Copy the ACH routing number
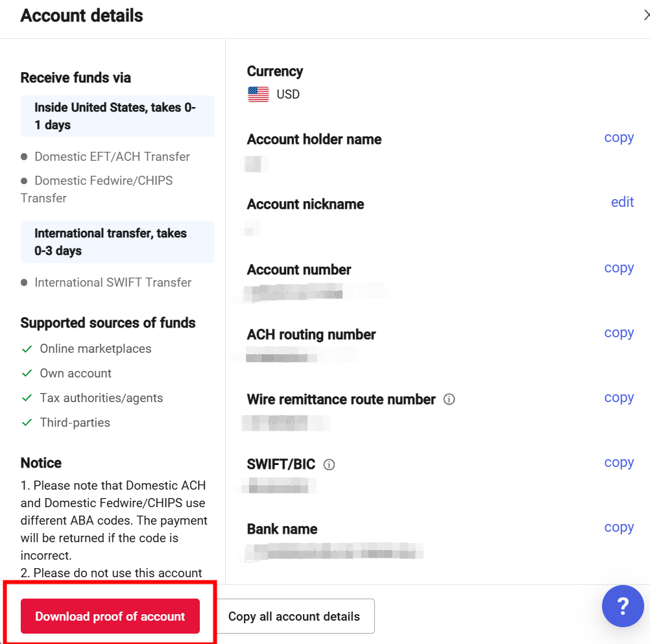650x644 pixels. [618, 333]
